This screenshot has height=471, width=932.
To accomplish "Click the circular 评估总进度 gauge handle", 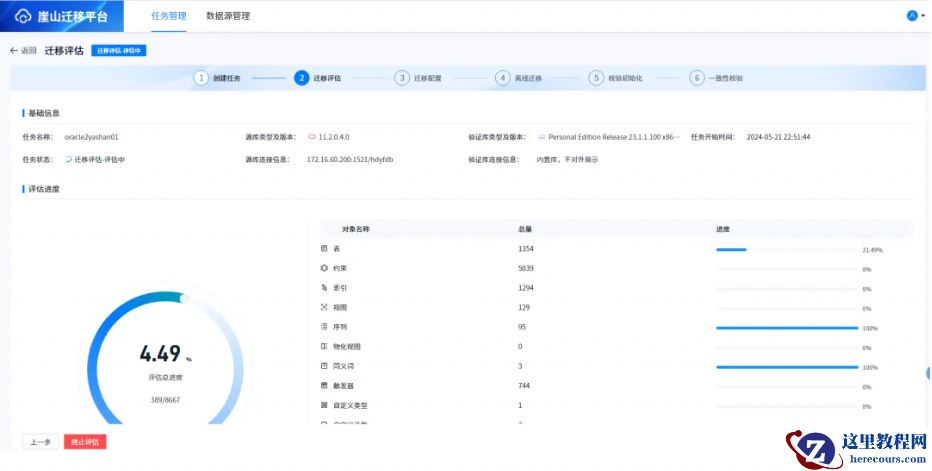I will 183,297.
